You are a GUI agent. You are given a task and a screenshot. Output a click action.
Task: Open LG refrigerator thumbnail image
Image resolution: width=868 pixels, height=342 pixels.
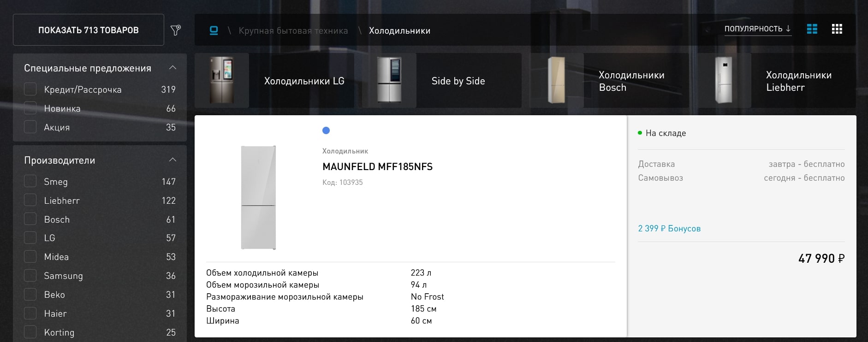(x=222, y=81)
